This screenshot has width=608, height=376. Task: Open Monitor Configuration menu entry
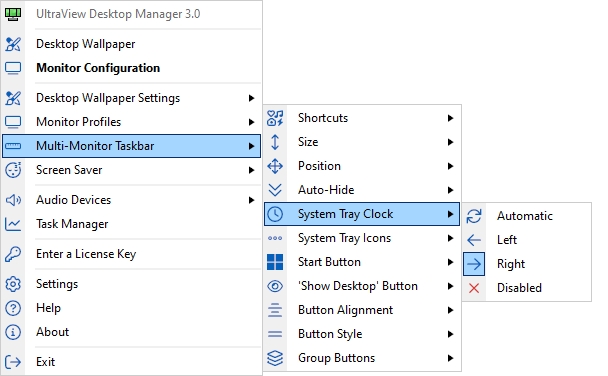pyautogui.click(x=131, y=68)
